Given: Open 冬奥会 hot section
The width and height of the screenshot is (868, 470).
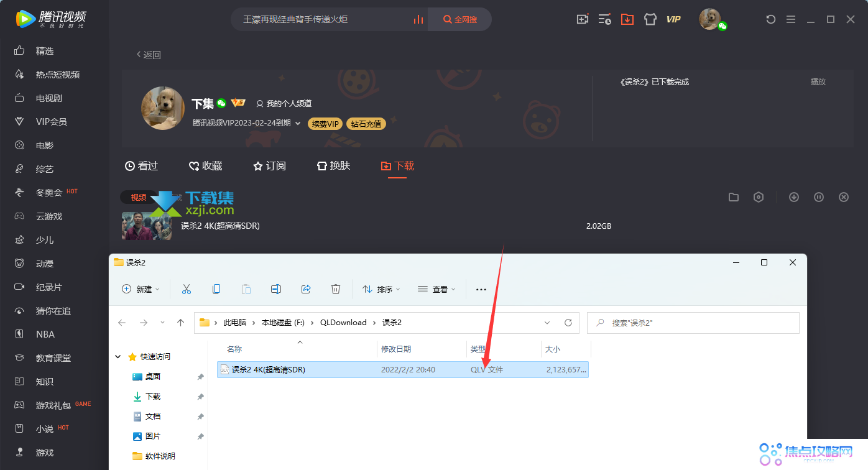Looking at the screenshot, I should (x=48, y=193).
